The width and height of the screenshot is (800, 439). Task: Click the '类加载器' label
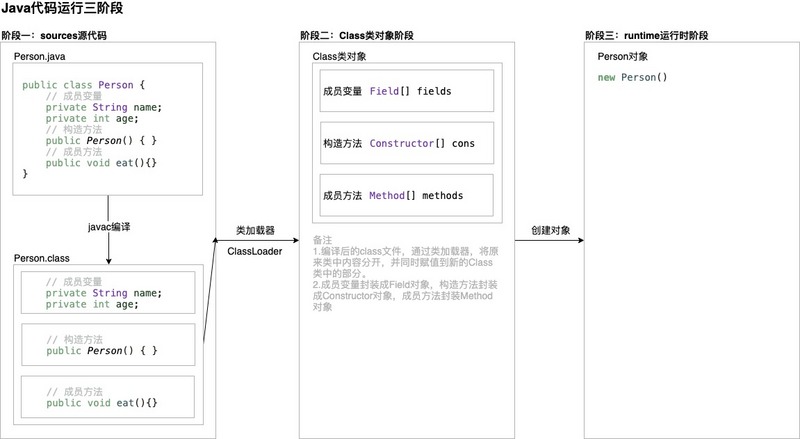coord(255,230)
